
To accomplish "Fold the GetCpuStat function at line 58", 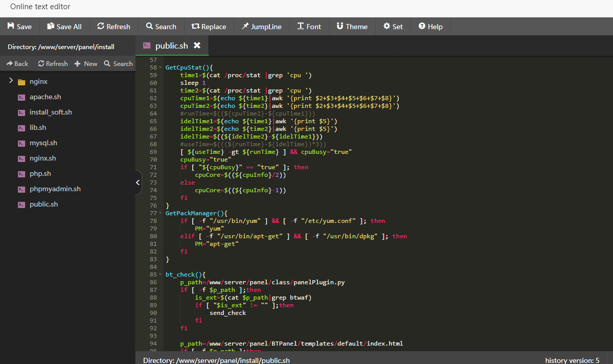I will 161,67.
